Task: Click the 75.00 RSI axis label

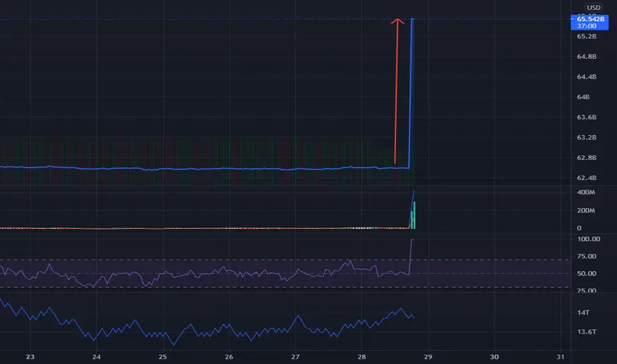Action: pos(587,256)
